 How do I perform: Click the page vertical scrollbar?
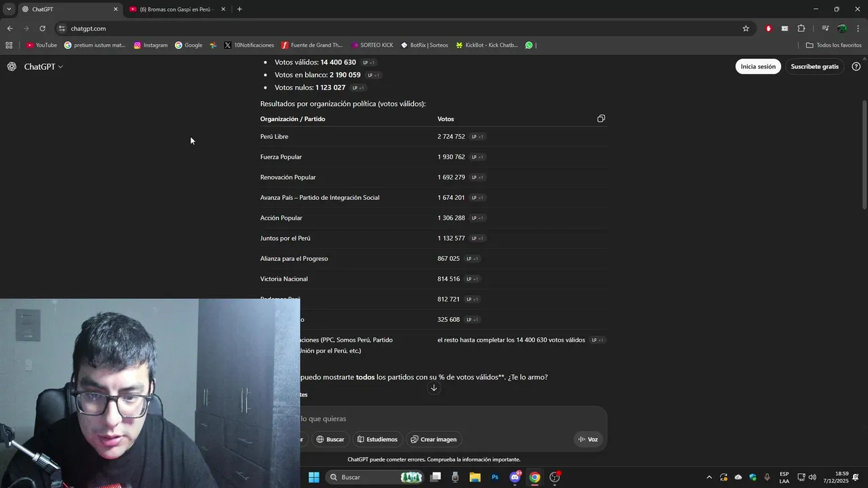(x=864, y=155)
